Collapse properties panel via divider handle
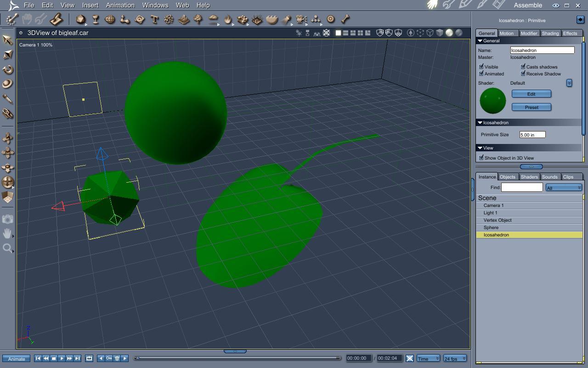 pos(531,167)
